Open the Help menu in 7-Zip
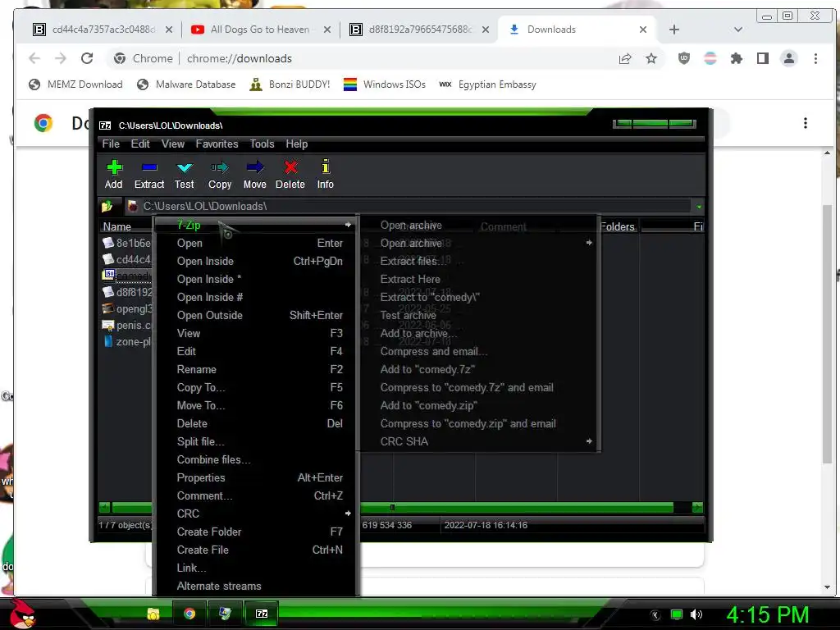The width and height of the screenshot is (840, 630). point(297,144)
